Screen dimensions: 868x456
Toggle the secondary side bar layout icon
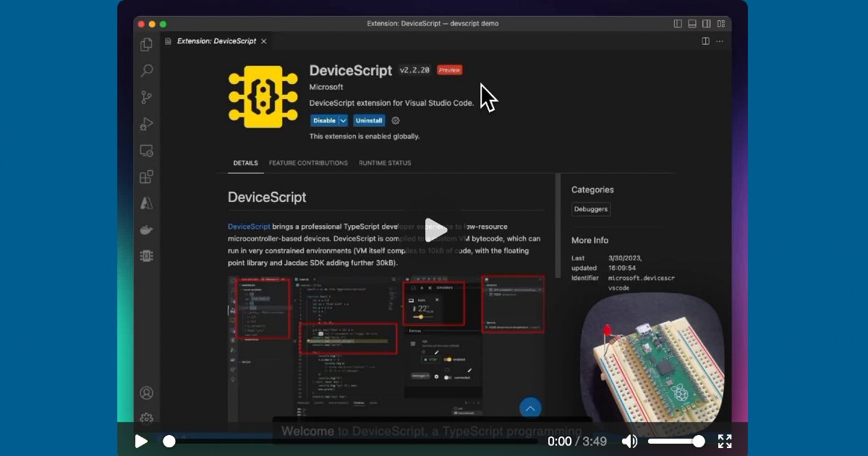(x=706, y=24)
